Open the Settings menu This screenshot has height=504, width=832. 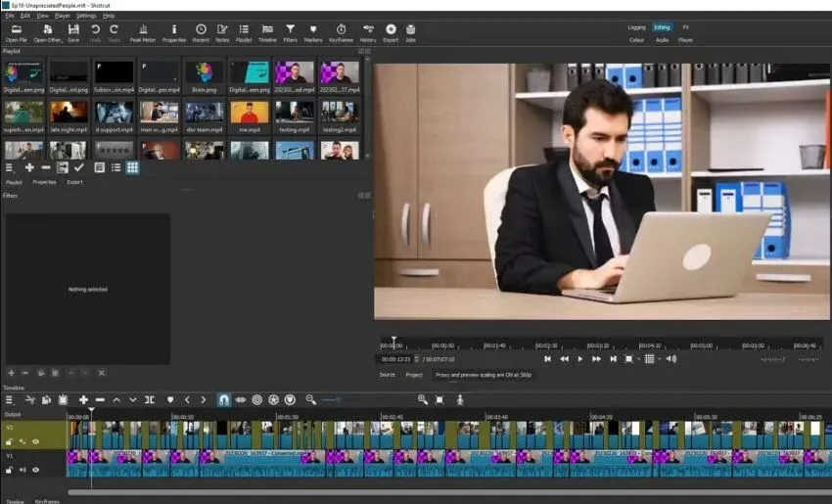86,16
